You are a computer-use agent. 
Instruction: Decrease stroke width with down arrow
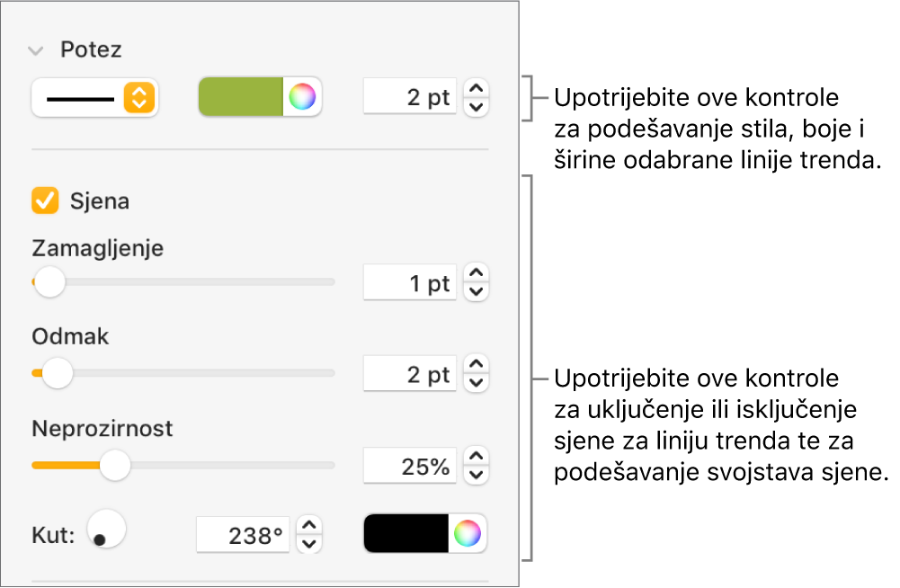point(477,107)
